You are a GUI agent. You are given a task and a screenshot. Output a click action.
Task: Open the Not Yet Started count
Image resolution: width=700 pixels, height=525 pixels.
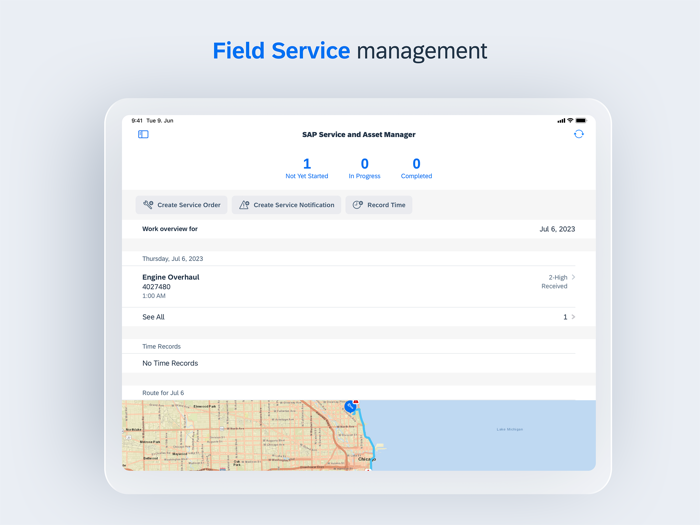tap(307, 168)
